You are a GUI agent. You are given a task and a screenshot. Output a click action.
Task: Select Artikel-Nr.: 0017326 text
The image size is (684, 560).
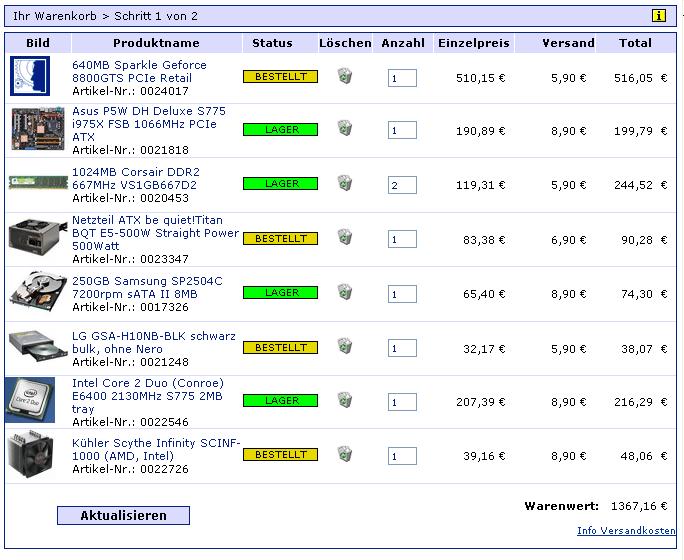(130, 307)
